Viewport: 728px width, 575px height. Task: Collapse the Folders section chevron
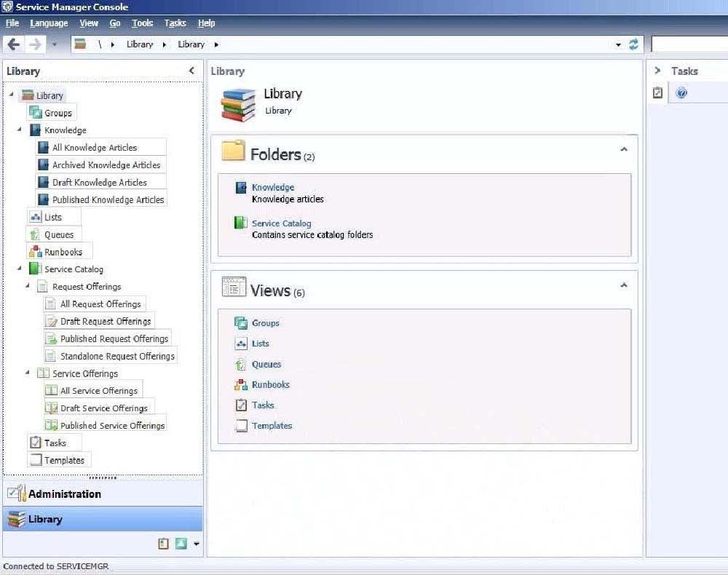[x=624, y=149]
